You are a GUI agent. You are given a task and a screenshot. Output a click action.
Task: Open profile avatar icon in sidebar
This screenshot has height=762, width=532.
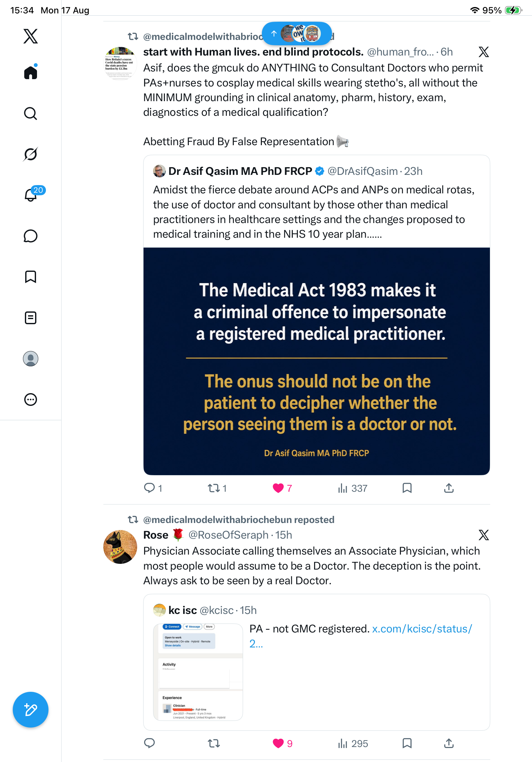(x=31, y=359)
